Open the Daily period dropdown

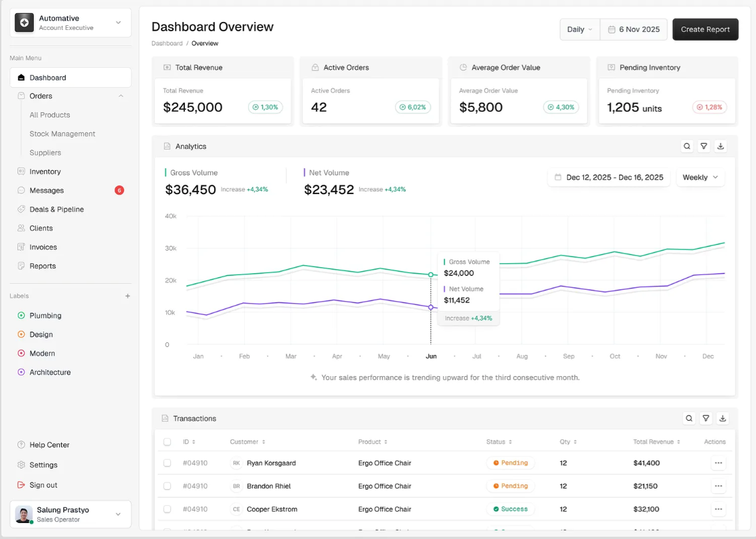[580, 29]
